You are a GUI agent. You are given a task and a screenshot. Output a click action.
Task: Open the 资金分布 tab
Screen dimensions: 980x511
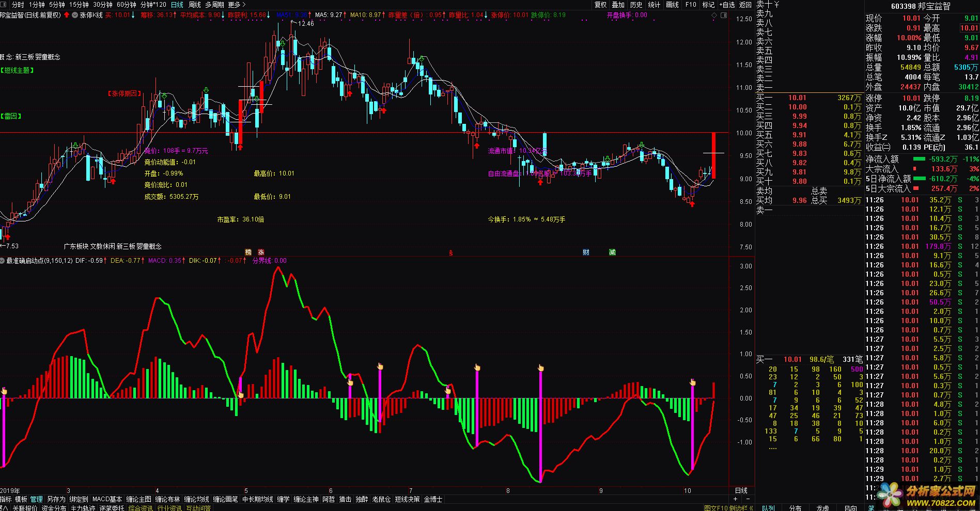pyautogui.click(x=54, y=508)
